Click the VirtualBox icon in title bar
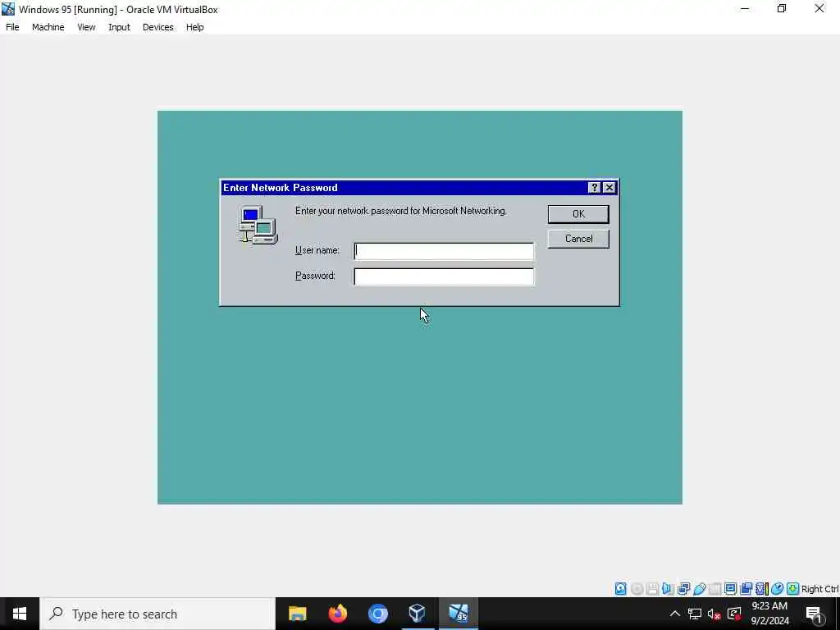Image resolution: width=840 pixels, height=630 pixels. [x=8, y=9]
